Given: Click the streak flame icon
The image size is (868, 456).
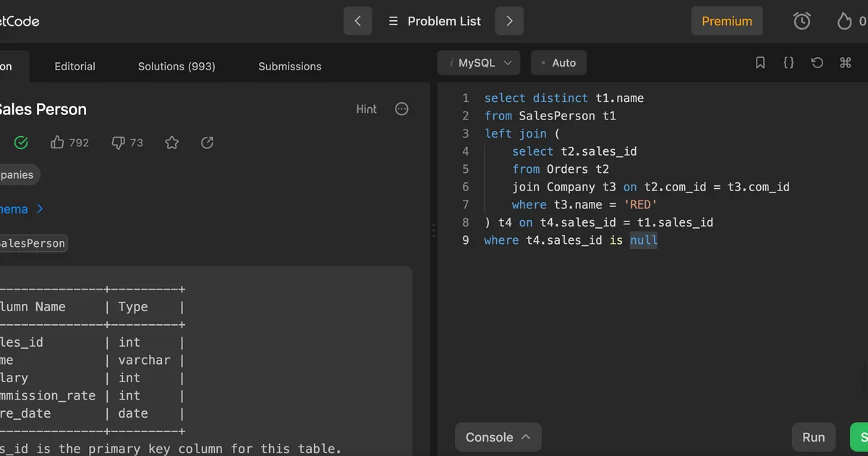Looking at the screenshot, I should (x=844, y=22).
